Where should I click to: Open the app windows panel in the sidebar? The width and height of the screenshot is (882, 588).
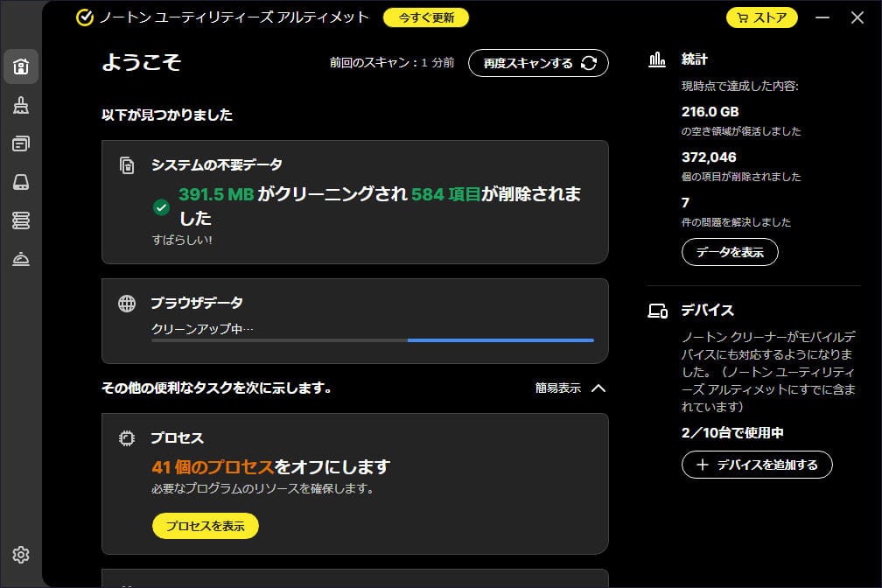[20, 143]
